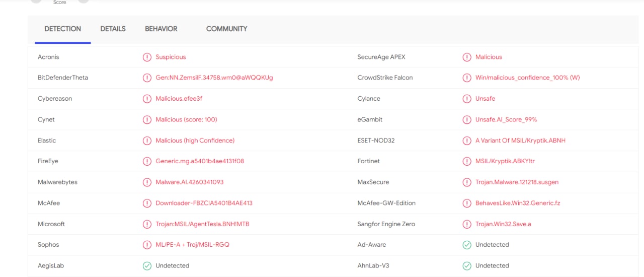Click AegisLab's Undetected result text

click(x=173, y=265)
